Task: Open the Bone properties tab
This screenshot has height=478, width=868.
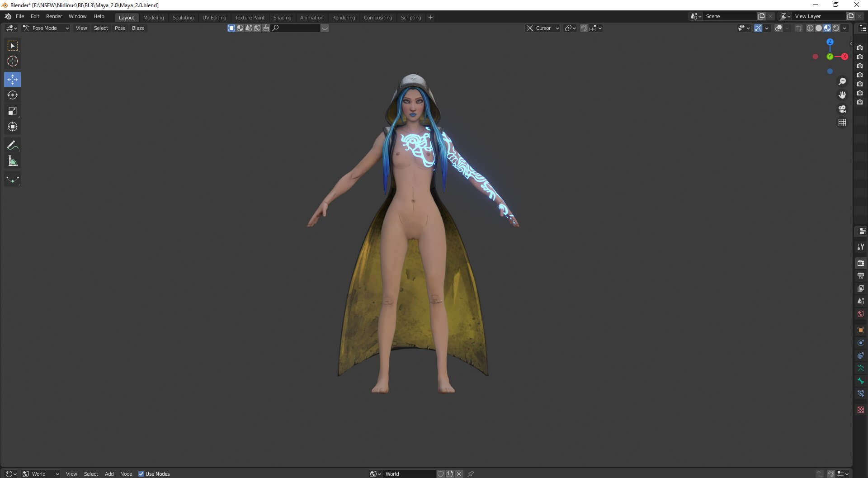Action: click(861, 381)
